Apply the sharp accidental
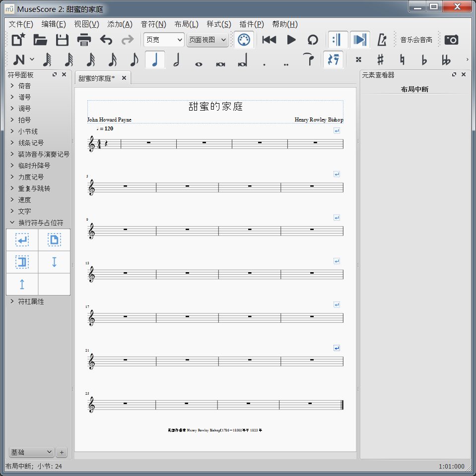Viewport: 476px width, 476px height. click(x=380, y=60)
